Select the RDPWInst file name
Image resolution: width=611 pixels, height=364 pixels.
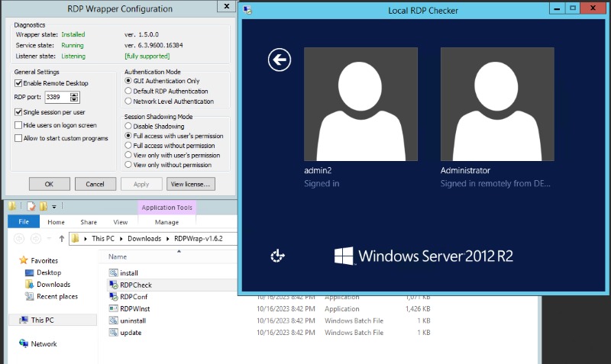coord(135,309)
